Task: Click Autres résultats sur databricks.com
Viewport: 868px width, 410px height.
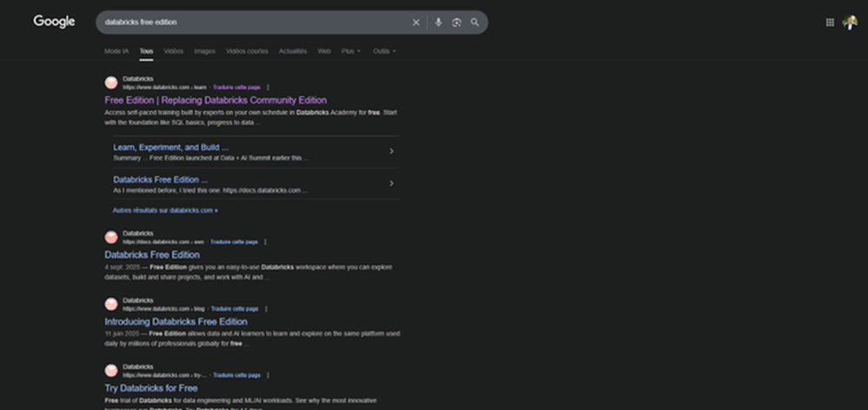Action: [x=165, y=210]
